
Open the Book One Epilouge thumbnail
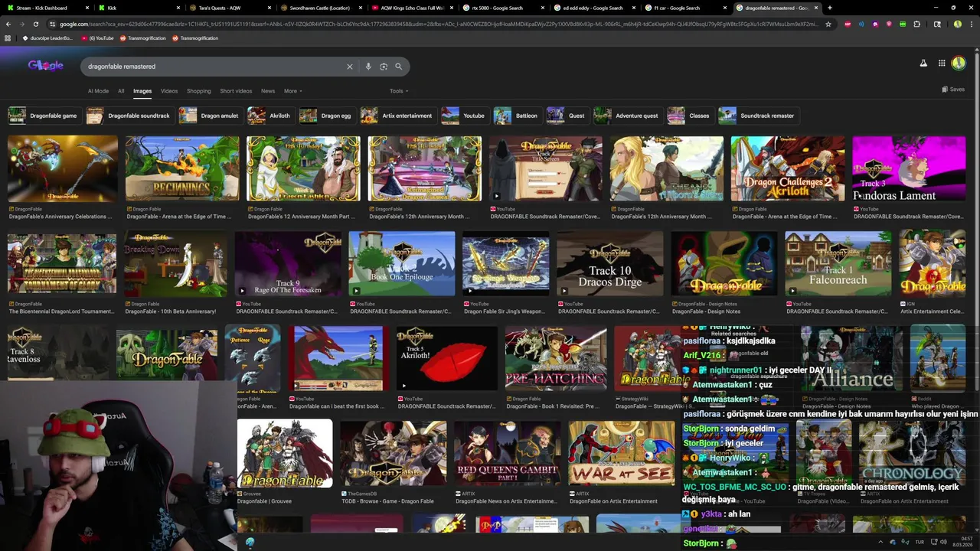click(x=401, y=263)
